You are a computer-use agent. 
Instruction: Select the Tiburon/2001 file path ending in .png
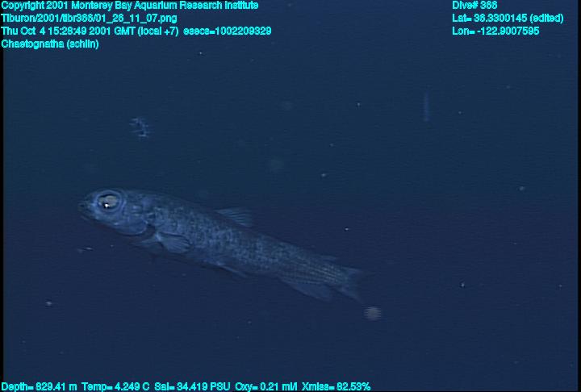[x=89, y=19]
